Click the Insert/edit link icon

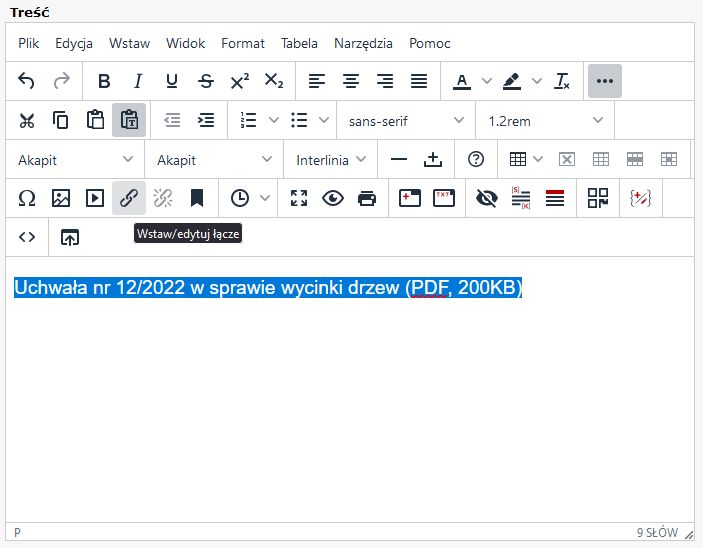click(129, 198)
